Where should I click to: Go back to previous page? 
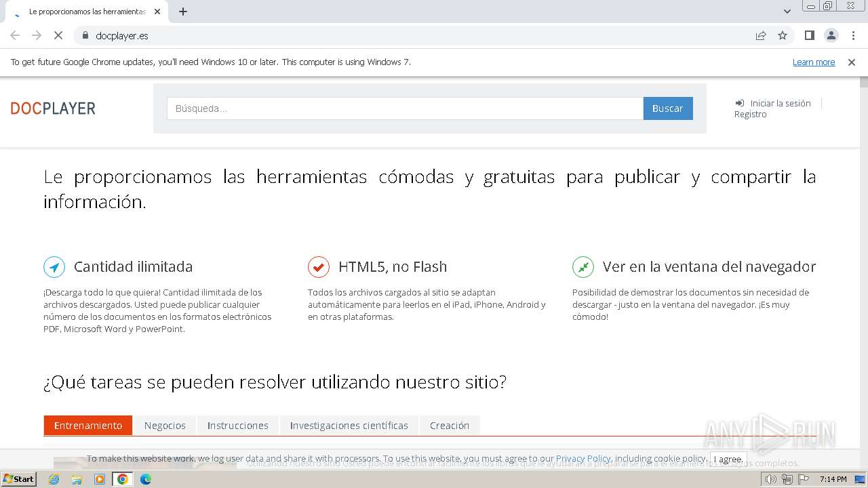pos(15,35)
